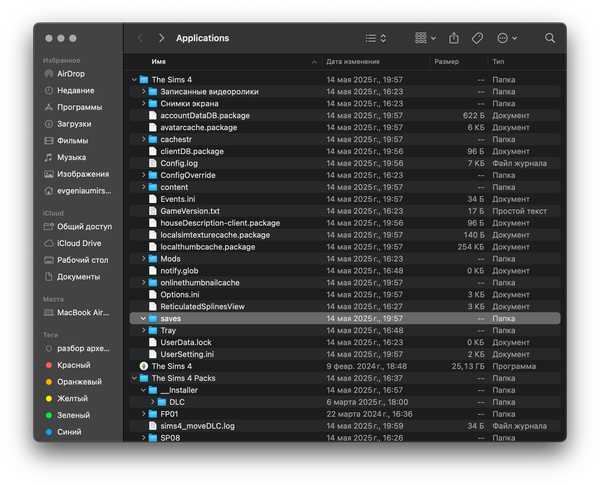Select the Events.ini file

345,199
